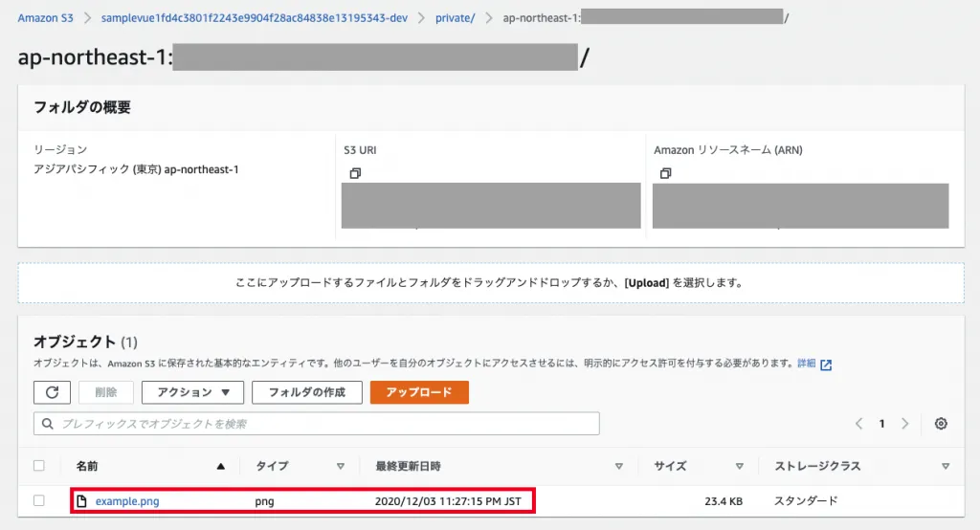
Task: Sort by タイプ column arrow
Action: pos(340,467)
